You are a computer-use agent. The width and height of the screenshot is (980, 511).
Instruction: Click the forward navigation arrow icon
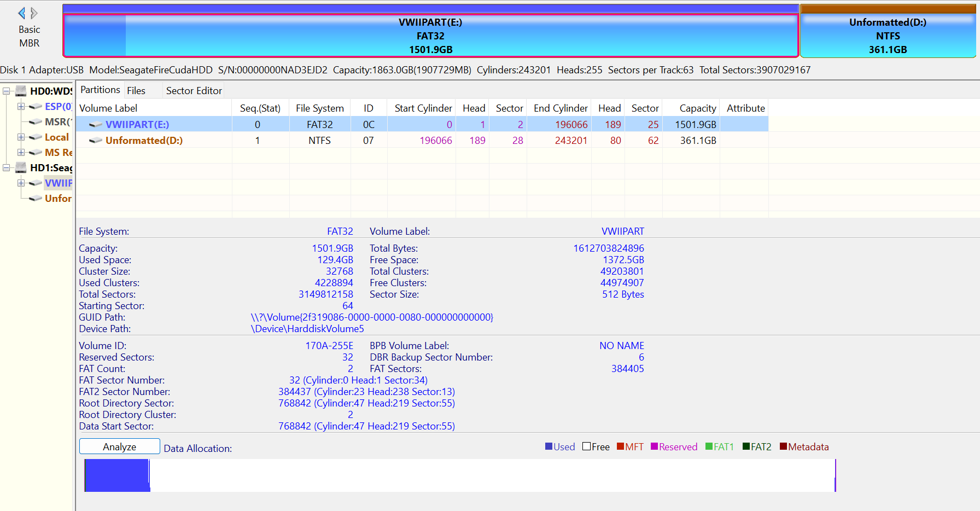34,13
